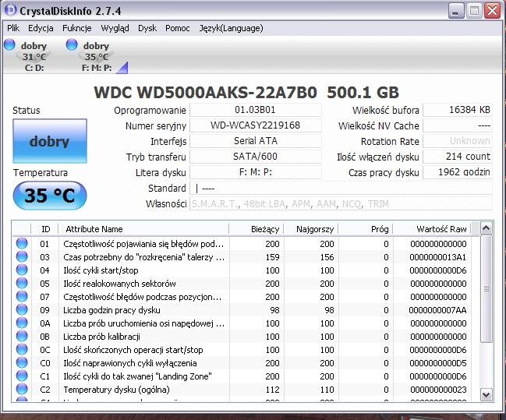506x420 pixels.
Task: Click the Interfejs field showing Serial ATA
Action: tap(256, 141)
